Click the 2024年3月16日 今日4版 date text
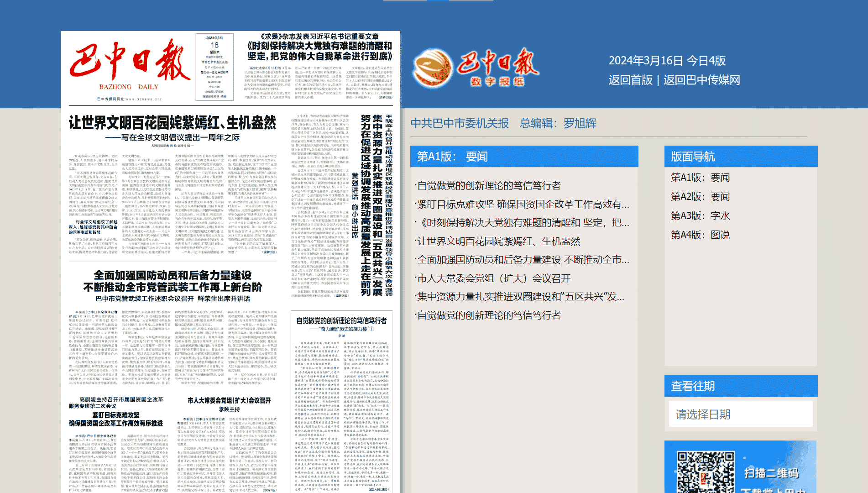The width and height of the screenshot is (868, 493). pyautogui.click(x=667, y=61)
